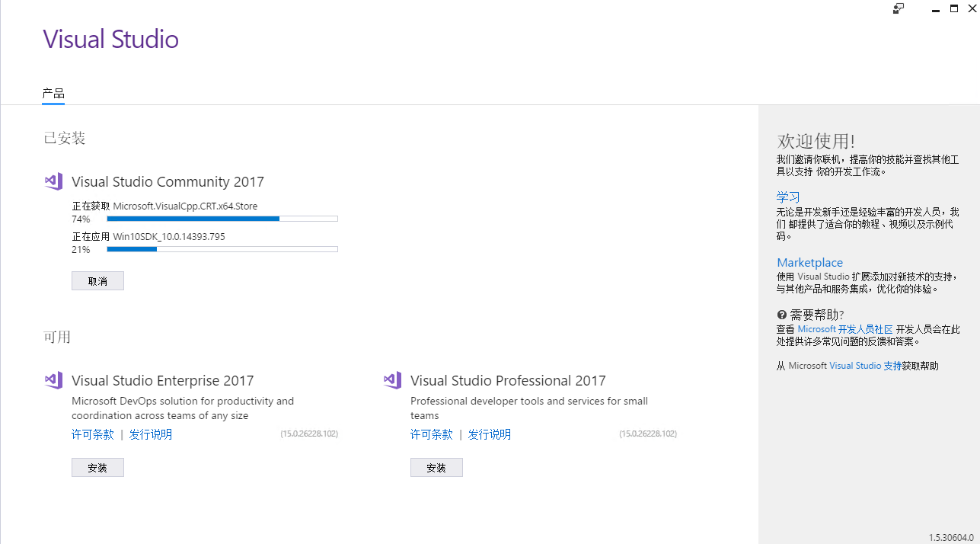
Task: Open 发行说明 for Visual Studio Enterprise 2017
Action: (150, 434)
